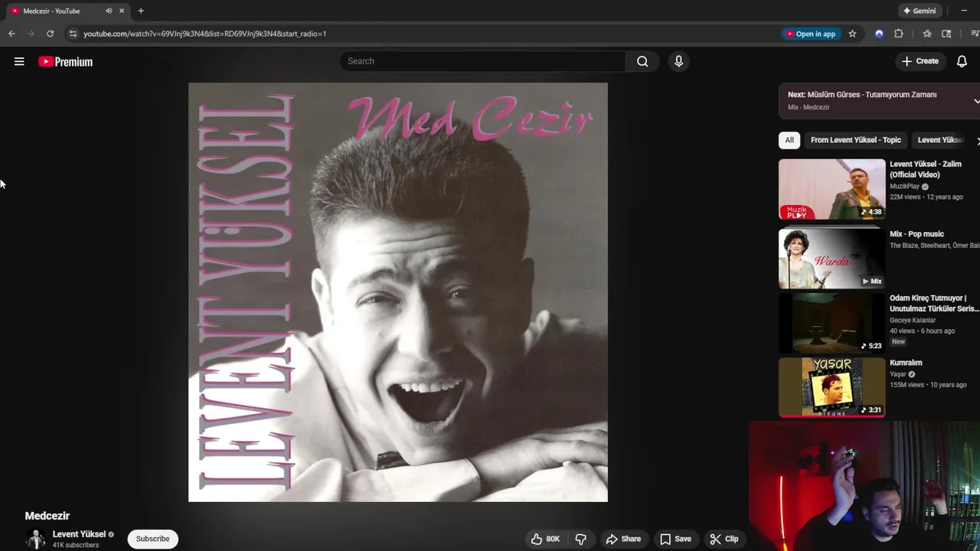Open the extensions puzzle icon
The height and width of the screenshot is (551, 980).
click(x=899, y=34)
